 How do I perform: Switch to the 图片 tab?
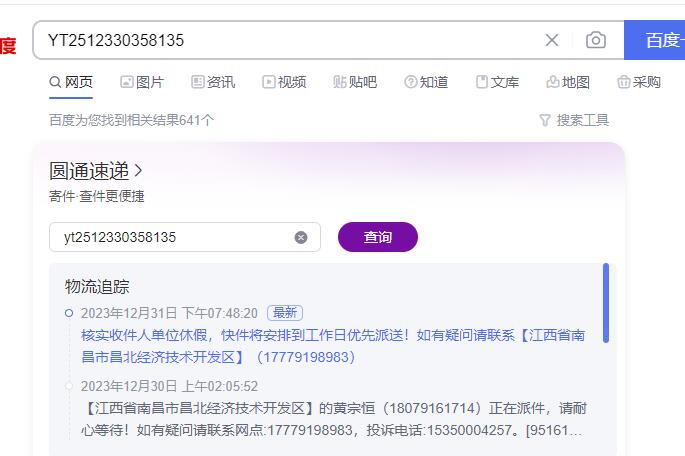coord(142,82)
